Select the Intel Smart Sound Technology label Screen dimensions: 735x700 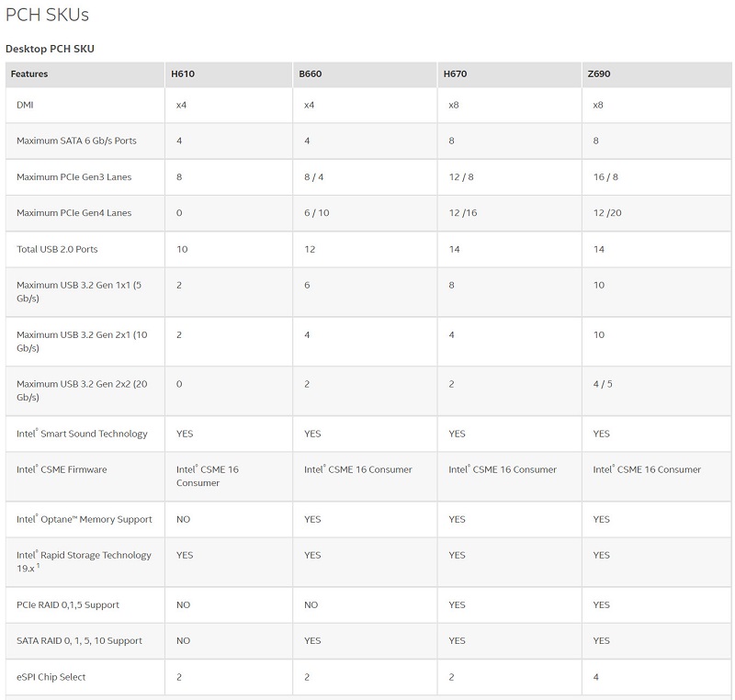[x=82, y=434]
